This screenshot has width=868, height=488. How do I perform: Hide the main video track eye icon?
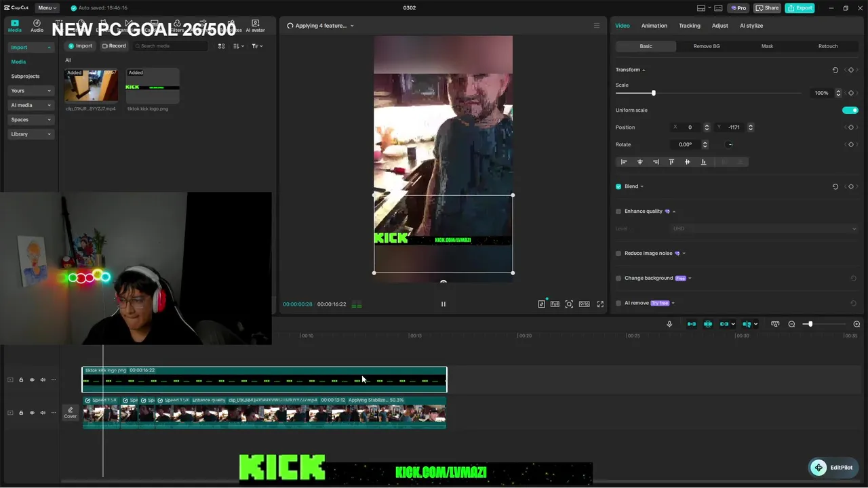click(x=32, y=413)
